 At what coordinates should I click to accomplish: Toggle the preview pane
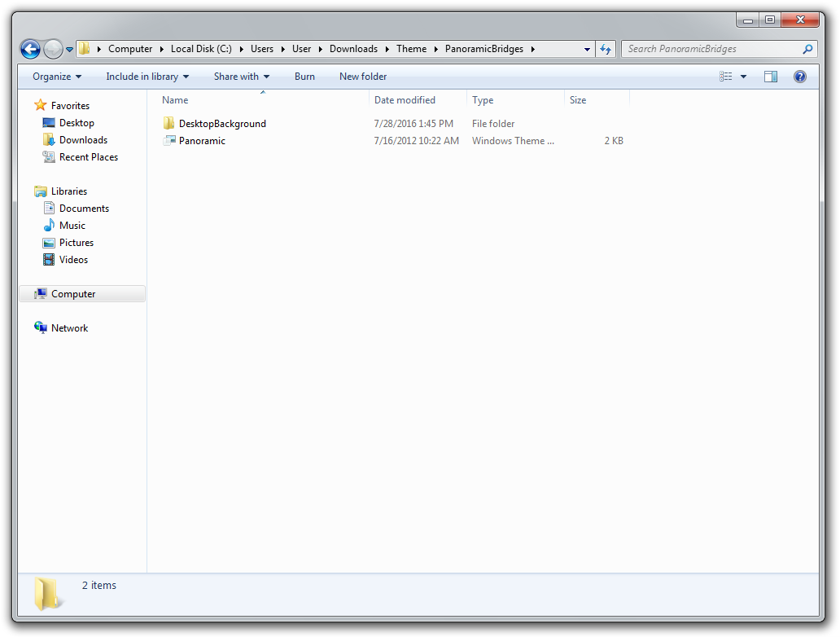770,76
